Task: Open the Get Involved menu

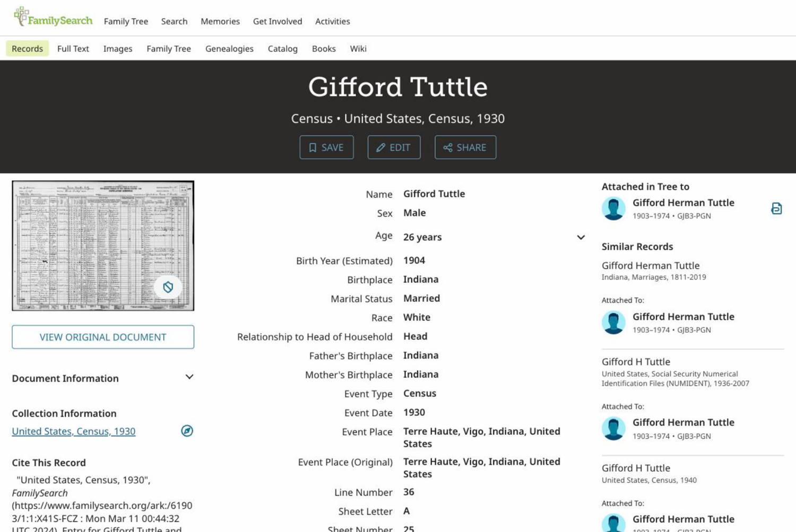Action: point(278,21)
